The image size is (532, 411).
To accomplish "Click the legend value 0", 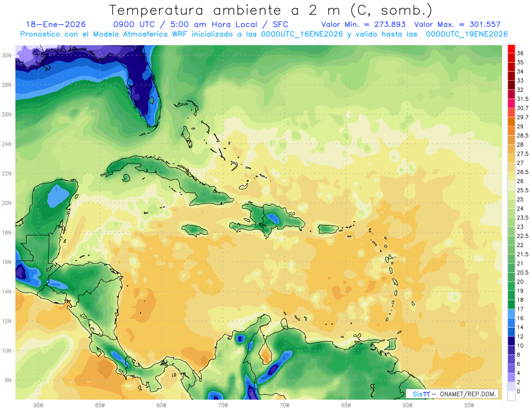I will (519, 391).
